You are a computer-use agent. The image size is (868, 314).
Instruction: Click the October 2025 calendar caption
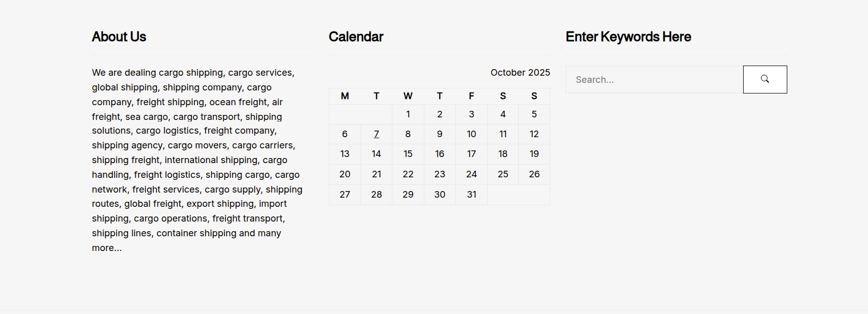coord(520,73)
